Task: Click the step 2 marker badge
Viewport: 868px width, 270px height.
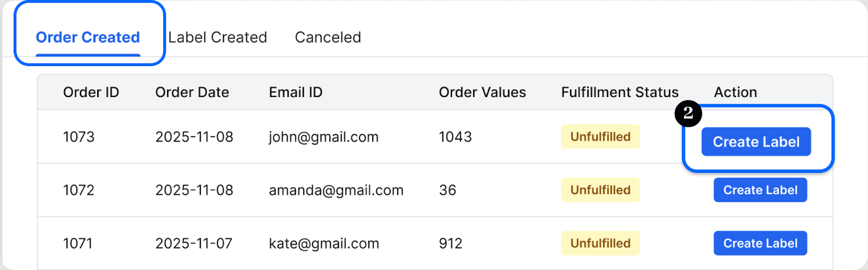Action: click(688, 113)
